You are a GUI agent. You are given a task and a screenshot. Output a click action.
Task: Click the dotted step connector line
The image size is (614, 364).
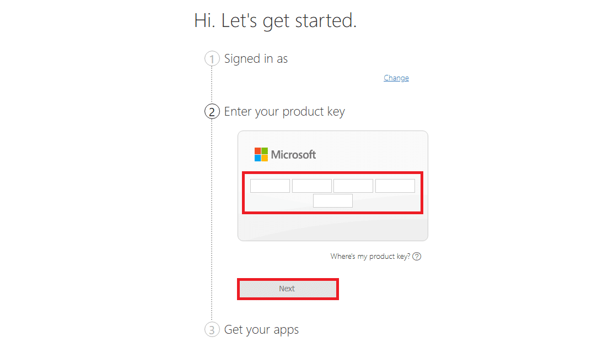pos(212,219)
